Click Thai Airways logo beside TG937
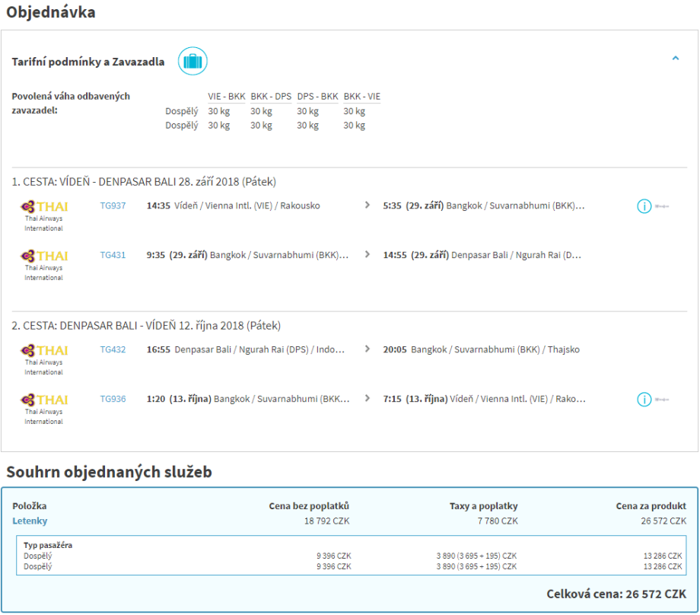This screenshot has width=700, height=615. click(43, 206)
